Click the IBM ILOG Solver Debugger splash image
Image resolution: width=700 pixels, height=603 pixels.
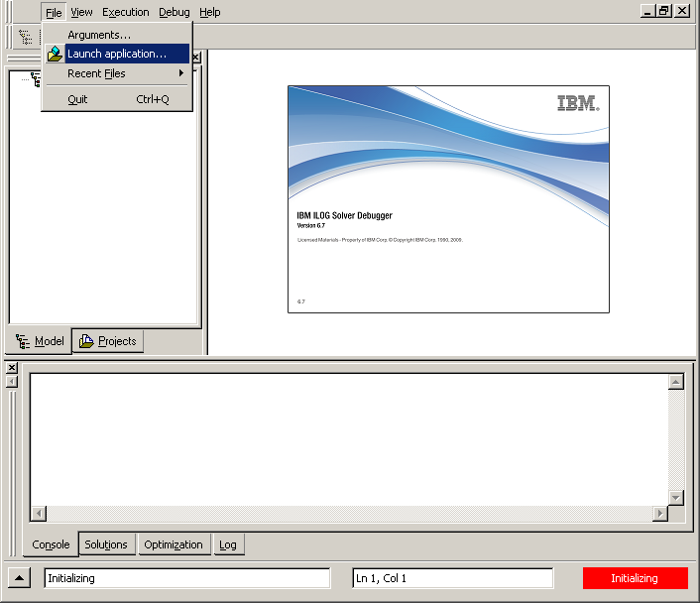pos(448,199)
